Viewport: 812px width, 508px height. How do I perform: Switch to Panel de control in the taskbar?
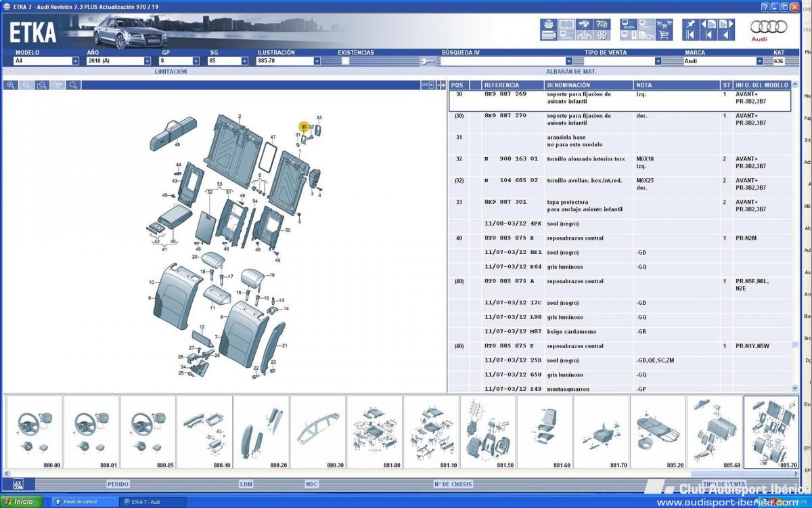tap(84, 502)
